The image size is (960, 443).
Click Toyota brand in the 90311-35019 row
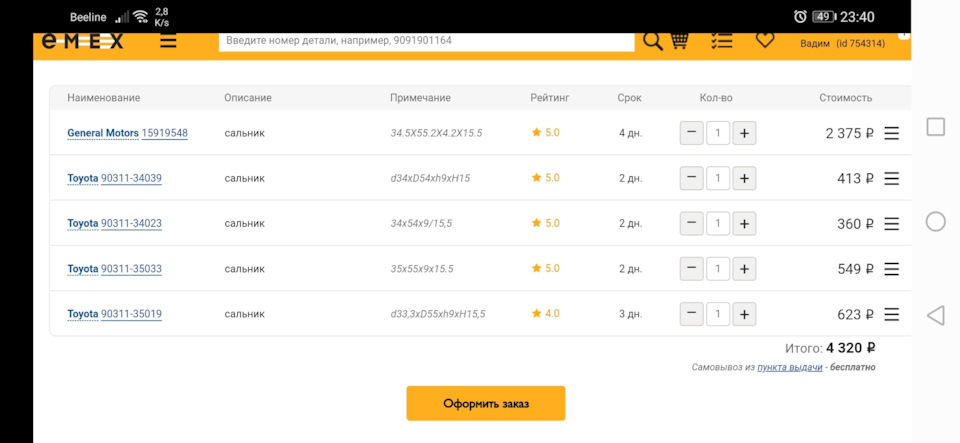[83, 314]
